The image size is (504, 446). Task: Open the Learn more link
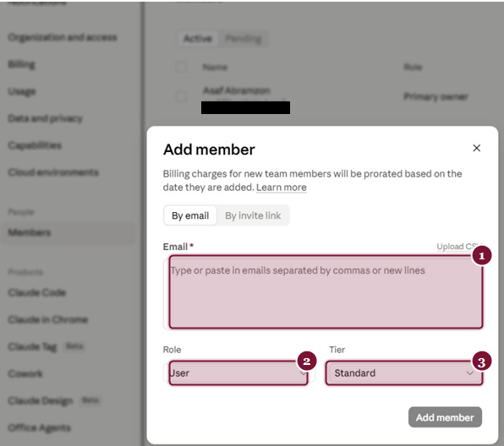pos(282,188)
